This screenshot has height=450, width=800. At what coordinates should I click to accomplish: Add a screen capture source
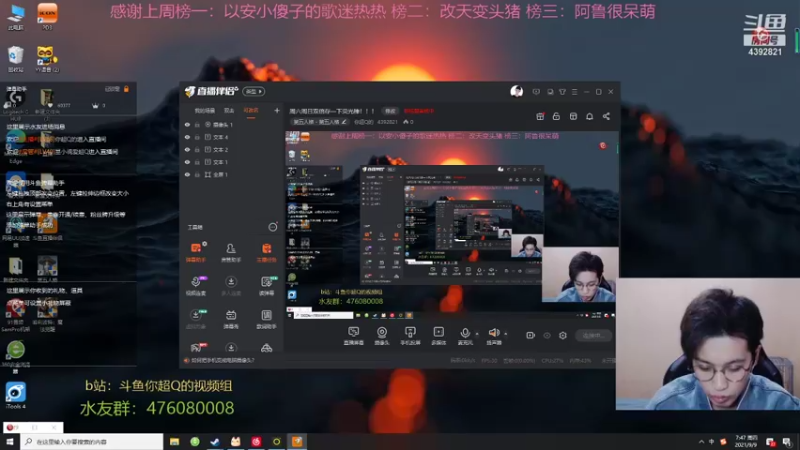point(354,336)
